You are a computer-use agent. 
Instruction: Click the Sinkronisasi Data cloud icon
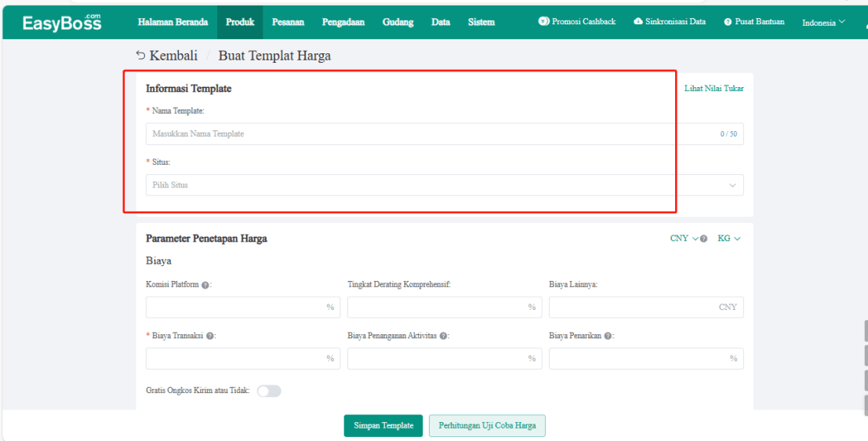638,21
